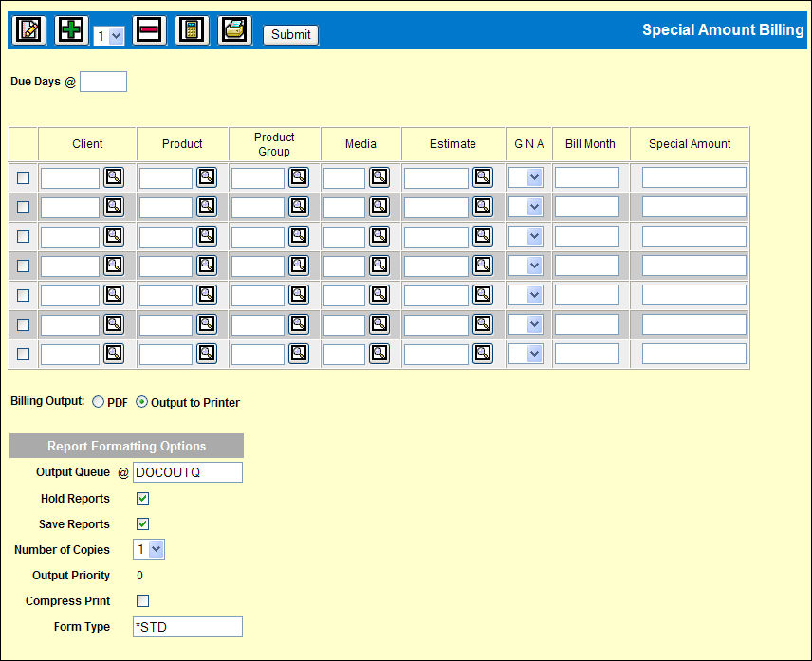Open G N A dropdown in first row
Screen dimensions: 812x661
[x=526, y=177]
